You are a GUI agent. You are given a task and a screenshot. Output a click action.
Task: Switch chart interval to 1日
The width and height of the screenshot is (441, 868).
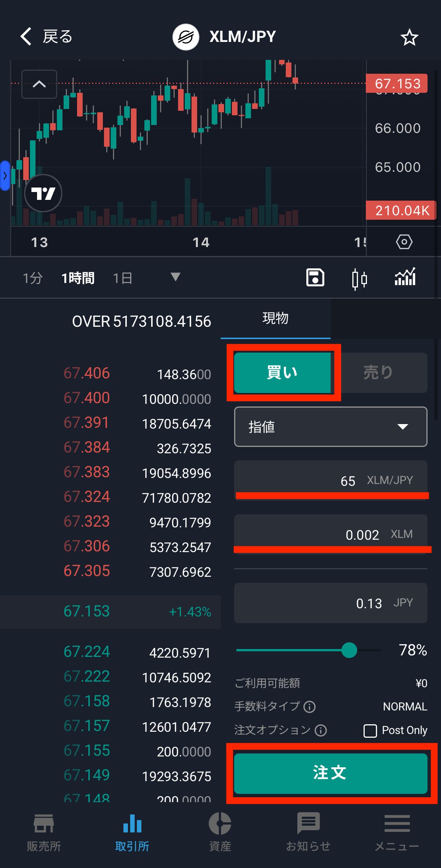pyautogui.click(x=123, y=278)
